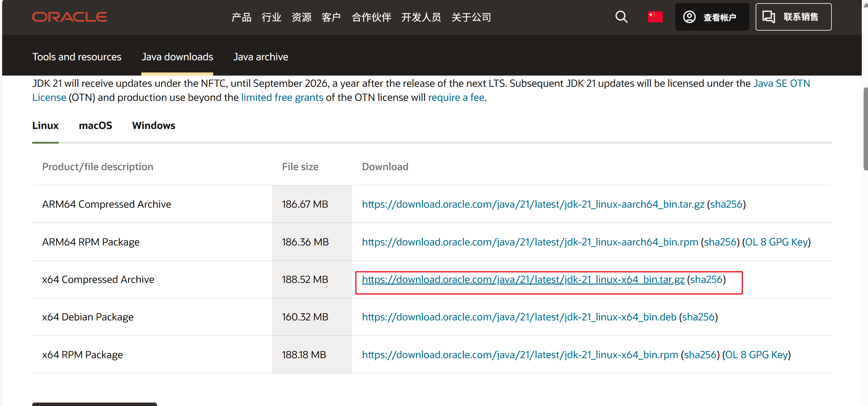Open the Java archive tab

pyautogui.click(x=260, y=57)
